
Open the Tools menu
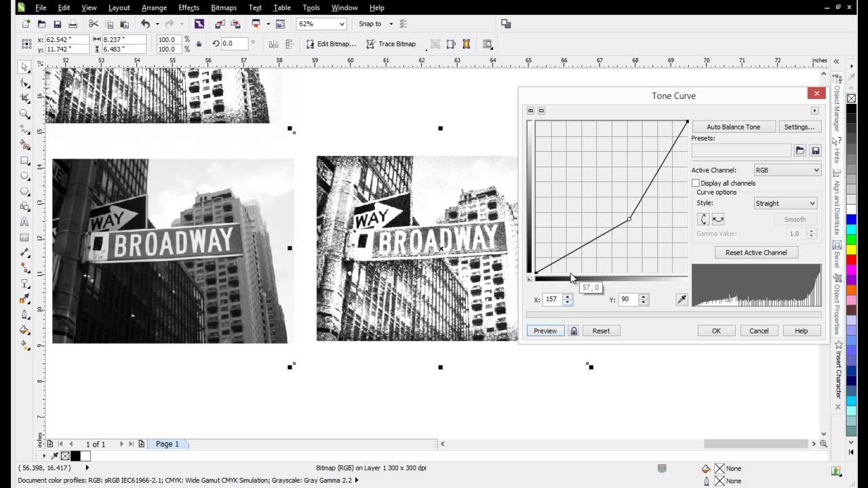[311, 7]
